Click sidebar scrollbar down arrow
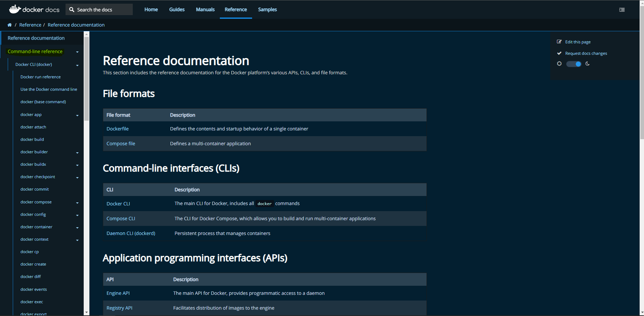Screen dimensions: 644x316 86,313
